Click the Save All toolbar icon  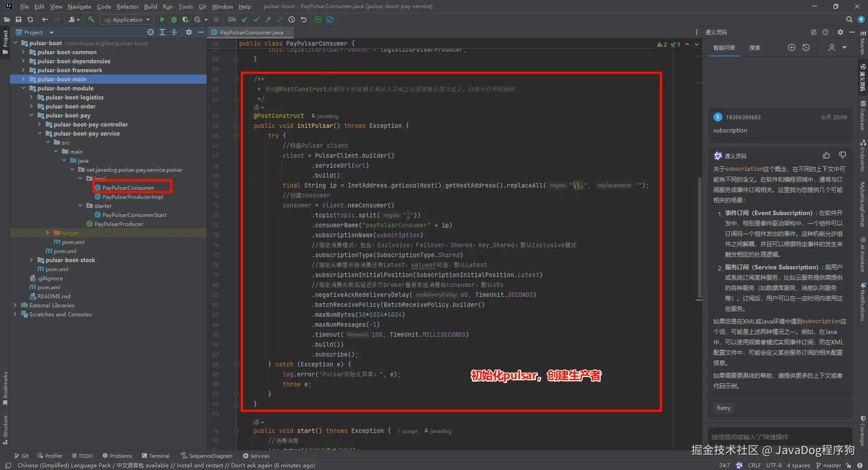pyautogui.click(x=19, y=19)
